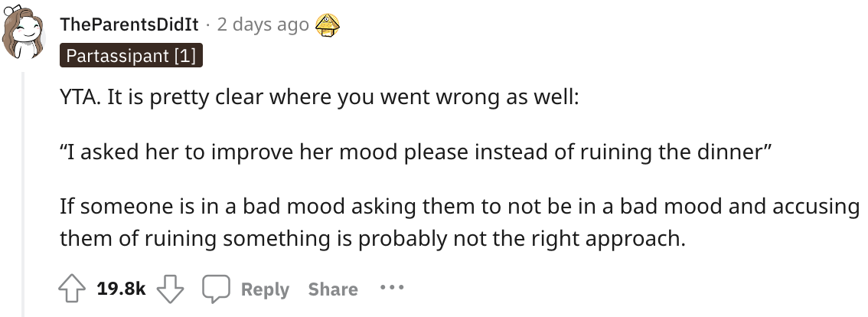The image size is (868, 317).
Task: Collapse the comment thread via vertical line
Action: click(23, 194)
